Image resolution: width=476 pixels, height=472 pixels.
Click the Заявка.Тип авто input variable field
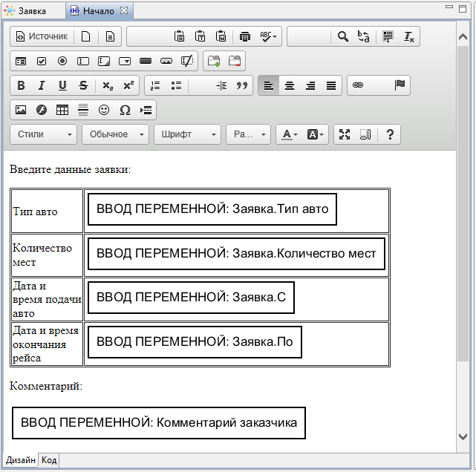(x=212, y=209)
